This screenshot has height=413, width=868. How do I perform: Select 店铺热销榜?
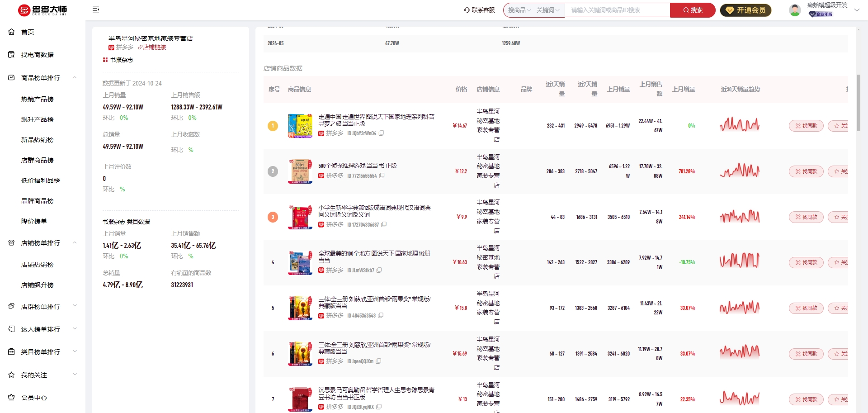[x=37, y=265]
